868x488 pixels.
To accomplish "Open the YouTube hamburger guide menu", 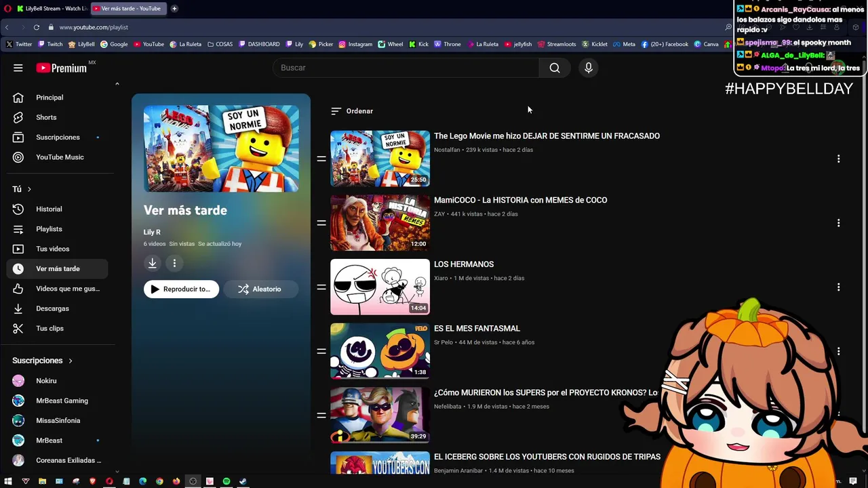I will (18, 68).
